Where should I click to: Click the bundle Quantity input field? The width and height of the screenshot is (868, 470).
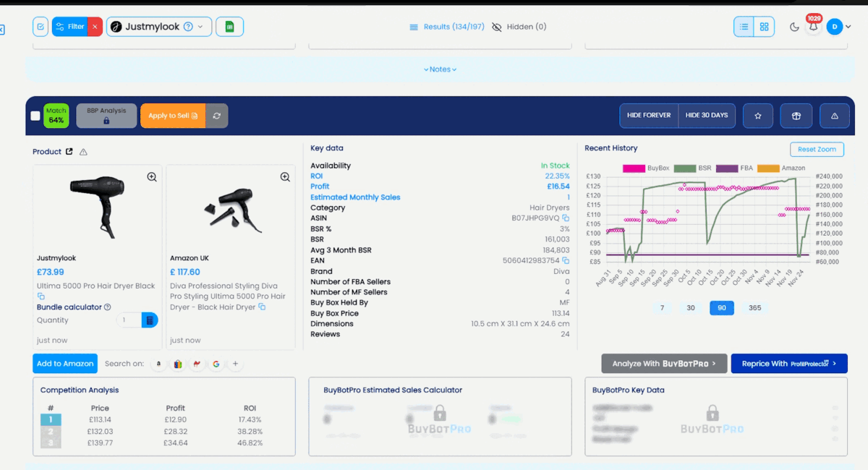tap(129, 320)
